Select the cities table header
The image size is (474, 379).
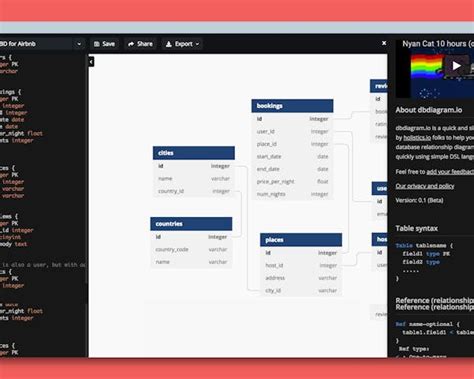(x=194, y=153)
